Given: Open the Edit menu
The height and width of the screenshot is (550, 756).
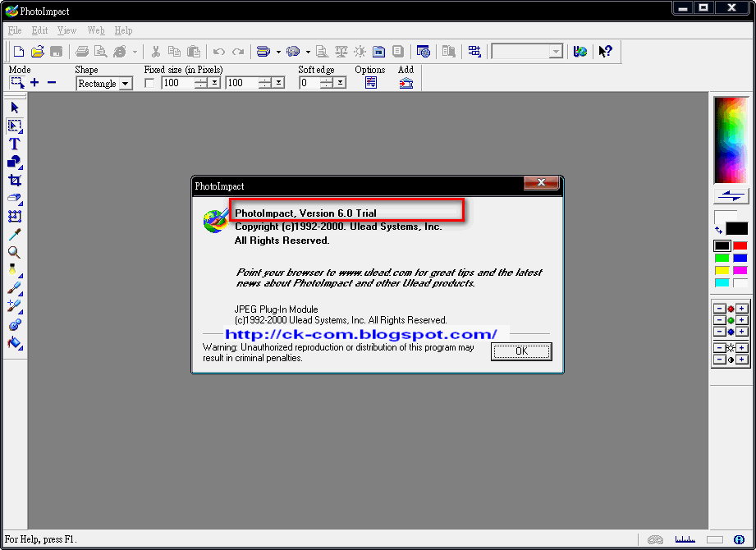Looking at the screenshot, I should (39, 30).
